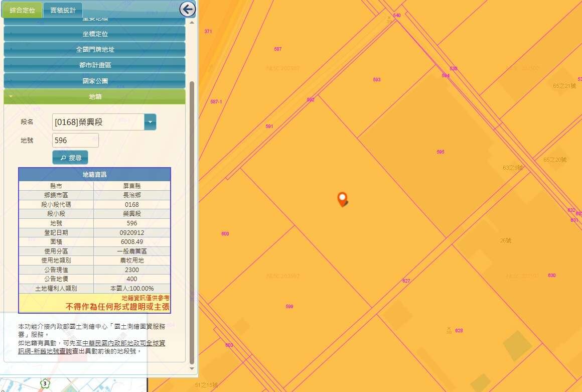Screen dimensions: 582x392
Task: Expand the 全國門牌地址 section
Action: 94,50
